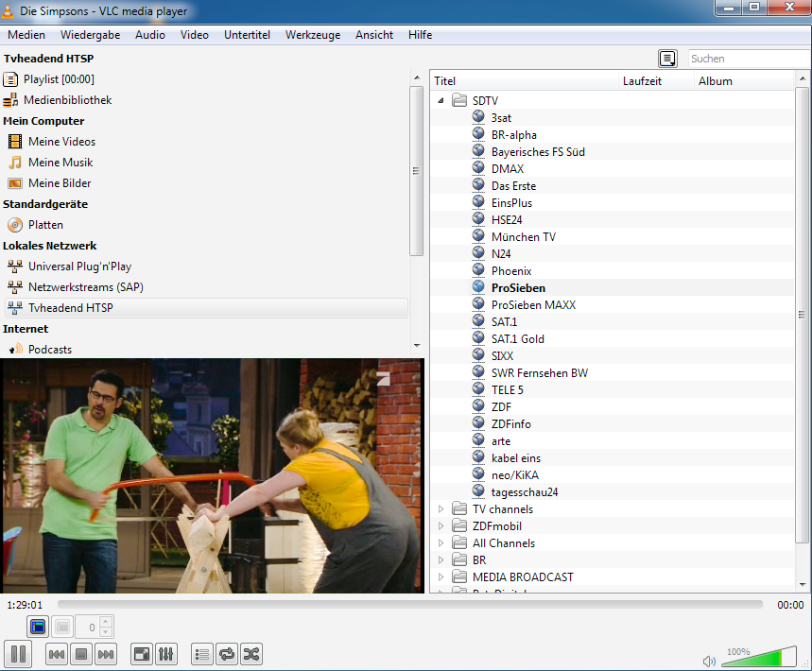The image size is (812, 671).
Task: Click the video preview area
Action: coord(213,475)
